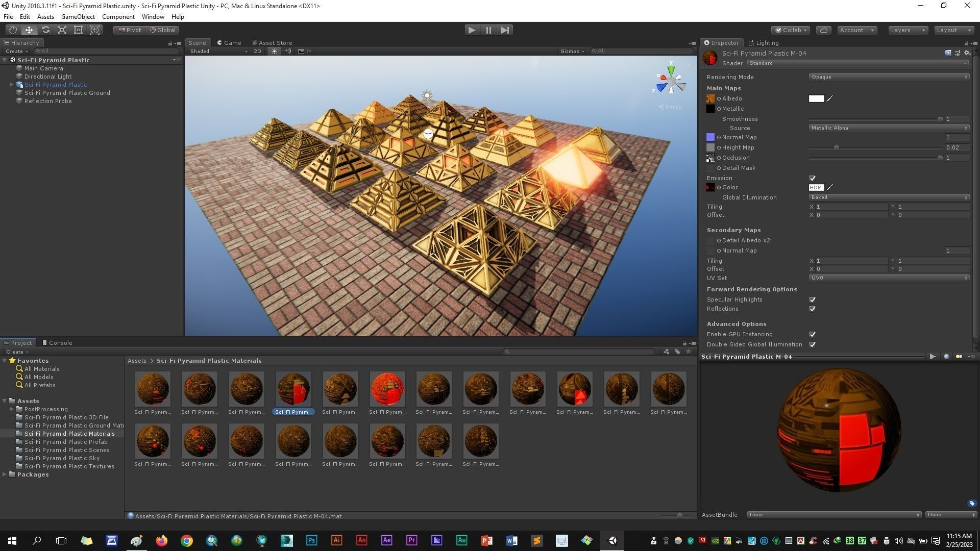The image size is (980, 551).
Task: Switch to the Game tab
Action: (x=228, y=43)
